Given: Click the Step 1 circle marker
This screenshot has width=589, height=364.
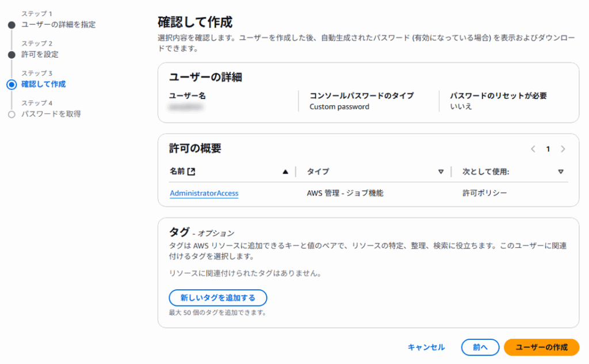Looking at the screenshot, I should tap(12, 25).
